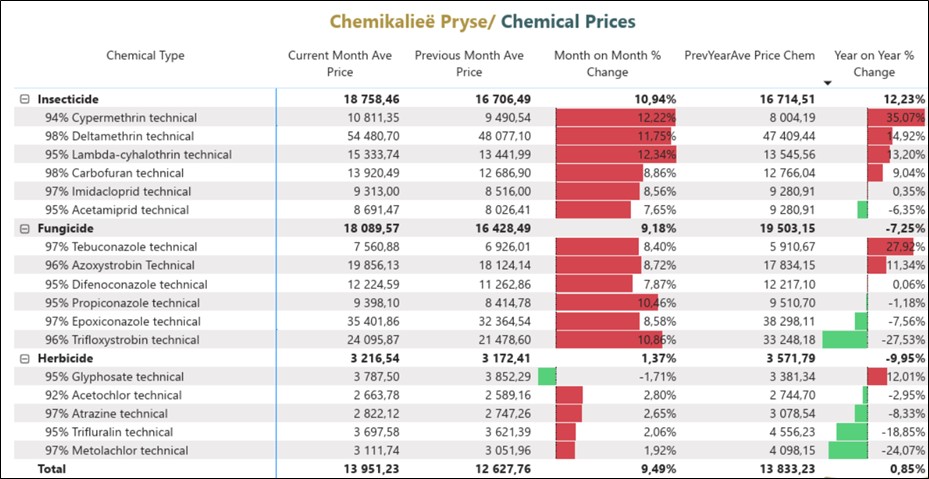929x479 pixels.
Task: Click the Total row label
Action: [x=53, y=468]
